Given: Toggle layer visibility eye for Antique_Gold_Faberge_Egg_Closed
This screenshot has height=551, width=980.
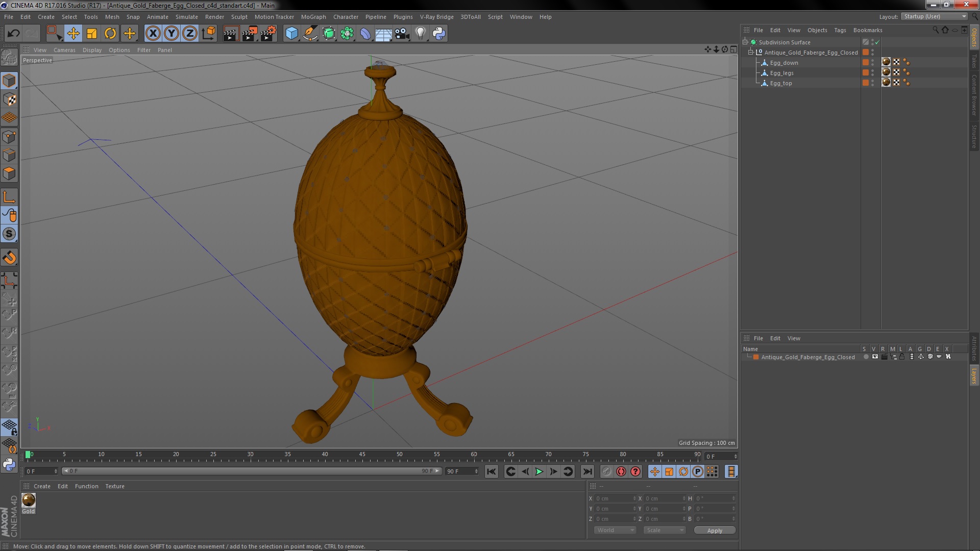Looking at the screenshot, I should coord(875,357).
